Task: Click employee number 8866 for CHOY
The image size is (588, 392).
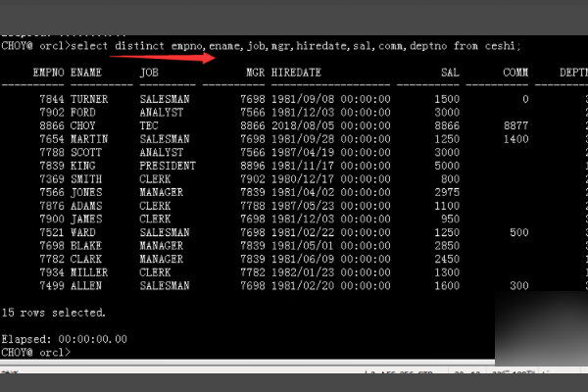Action: click(x=52, y=126)
